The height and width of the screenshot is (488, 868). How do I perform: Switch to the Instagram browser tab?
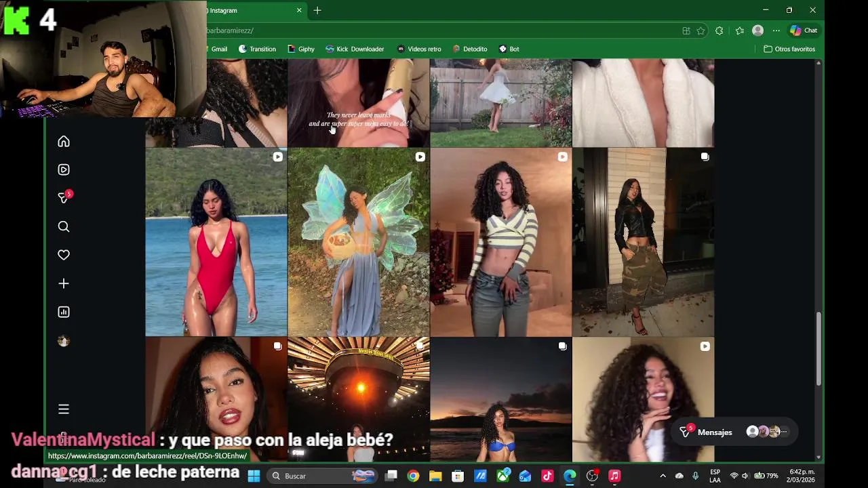coord(251,10)
